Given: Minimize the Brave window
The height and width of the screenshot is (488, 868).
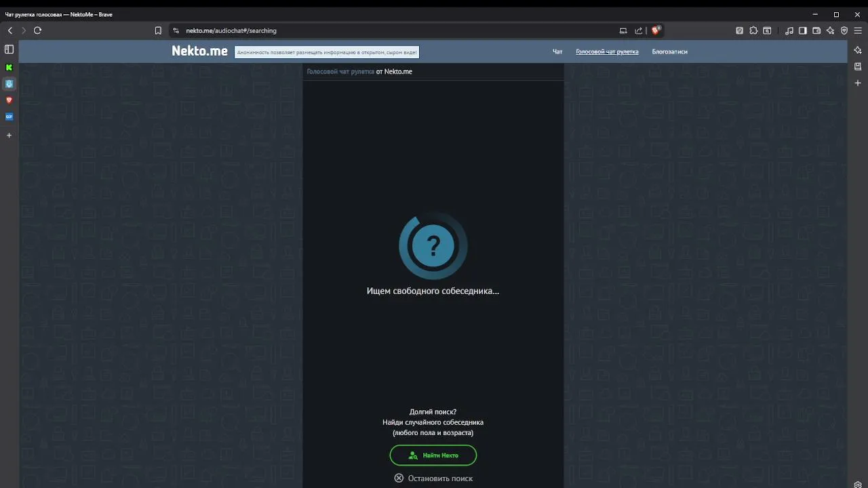Looking at the screenshot, I should click(814, 14).
